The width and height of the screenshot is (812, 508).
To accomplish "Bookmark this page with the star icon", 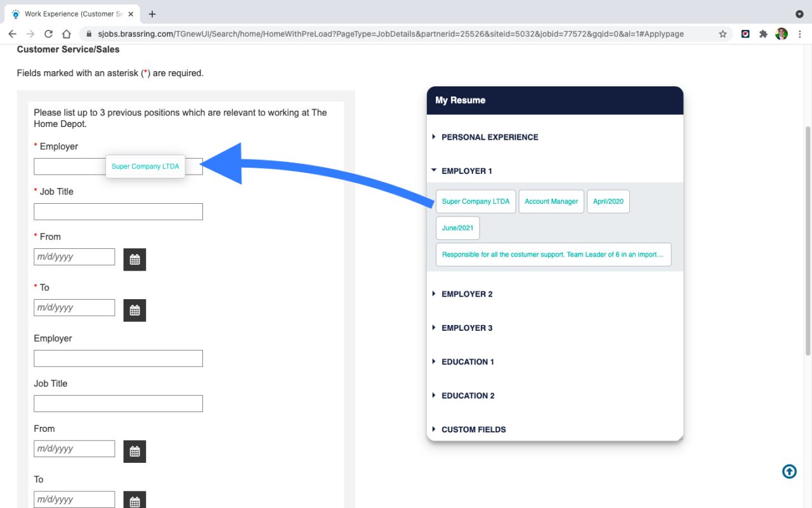I will click(723, 34).
